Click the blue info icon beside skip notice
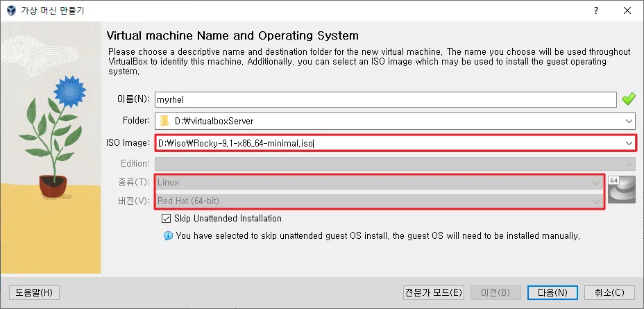Viewport: 644px width, 309px height. pyautogui.click(x=168, y=236)
